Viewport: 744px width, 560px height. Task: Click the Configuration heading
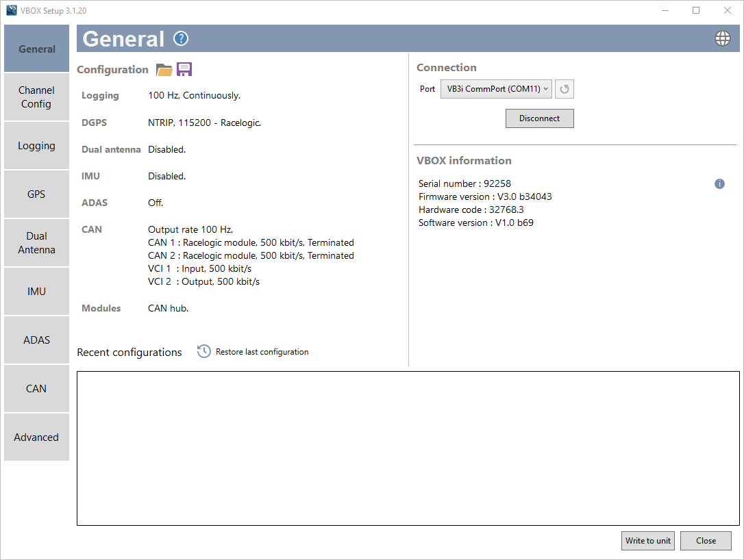pyautogui.click(x=112, y=70)
